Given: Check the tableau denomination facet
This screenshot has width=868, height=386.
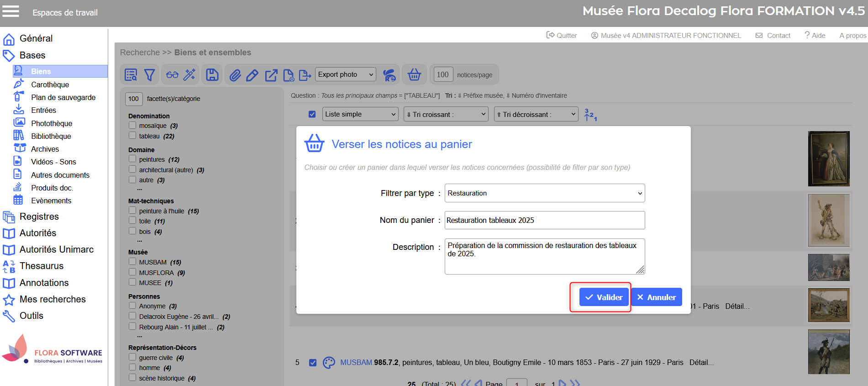Looking at the screenshot, I should pos(132,136).
